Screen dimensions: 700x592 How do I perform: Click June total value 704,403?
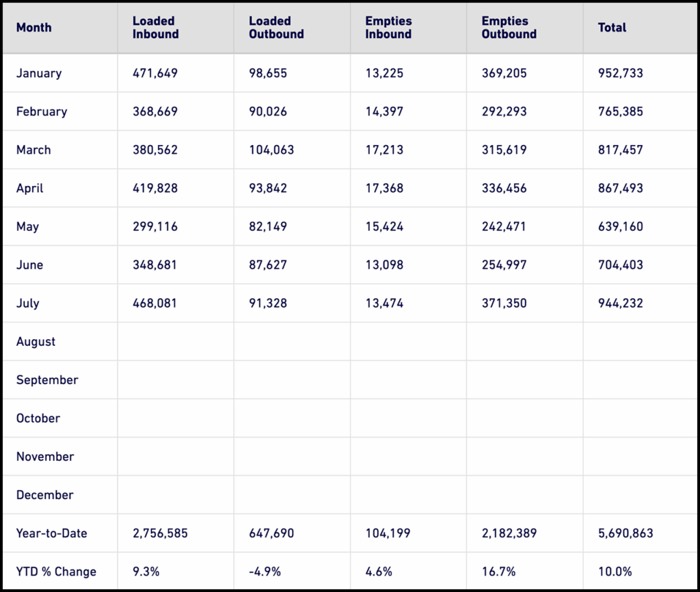pos(620,265)
